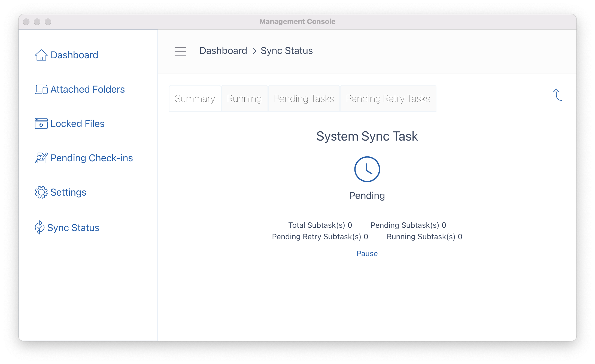Open the Pending Retry Tasks tab
This screenshot has width=595, height=364.
coord(388,99)
